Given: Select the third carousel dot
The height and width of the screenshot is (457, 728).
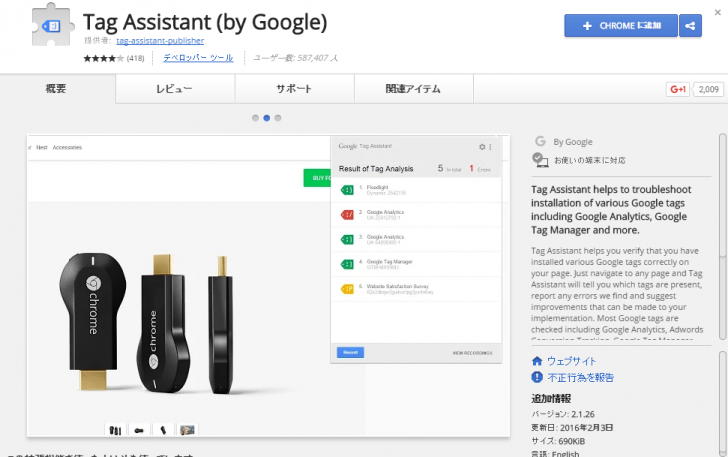Looking at the screenshot, I should 278,118.
